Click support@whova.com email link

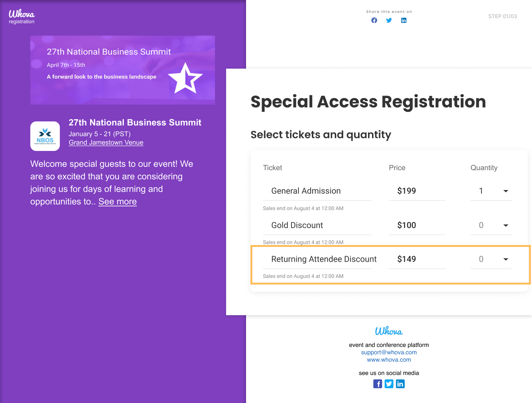point(389,352)
